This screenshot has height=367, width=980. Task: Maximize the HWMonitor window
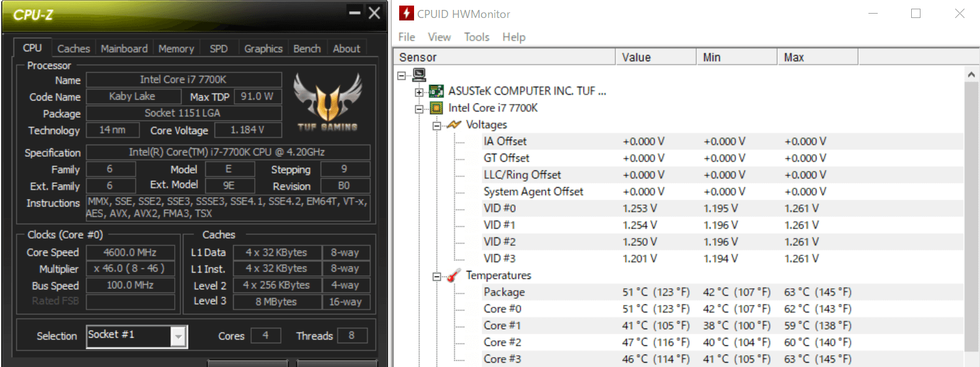tap(916, 14)
